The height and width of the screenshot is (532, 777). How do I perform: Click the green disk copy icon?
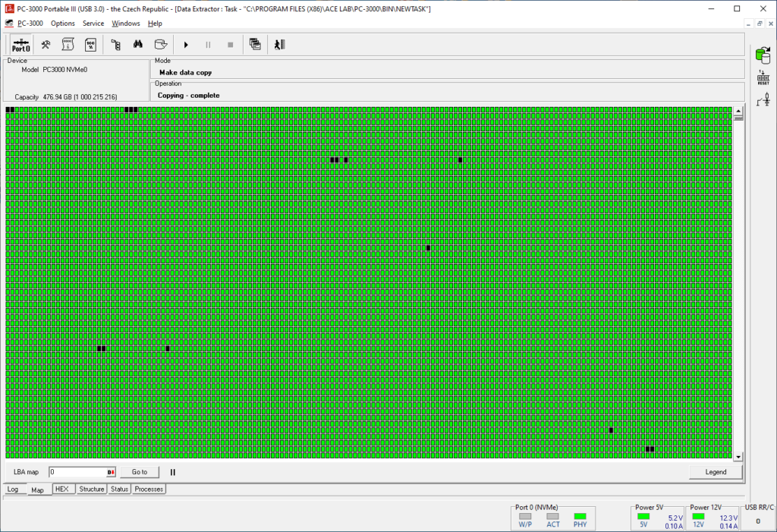tap(763, 54)
